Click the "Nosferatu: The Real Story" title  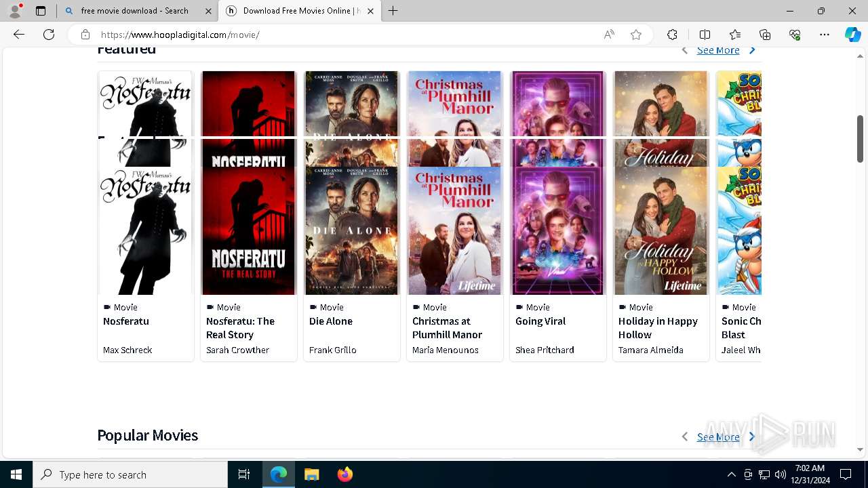(240, 328)
